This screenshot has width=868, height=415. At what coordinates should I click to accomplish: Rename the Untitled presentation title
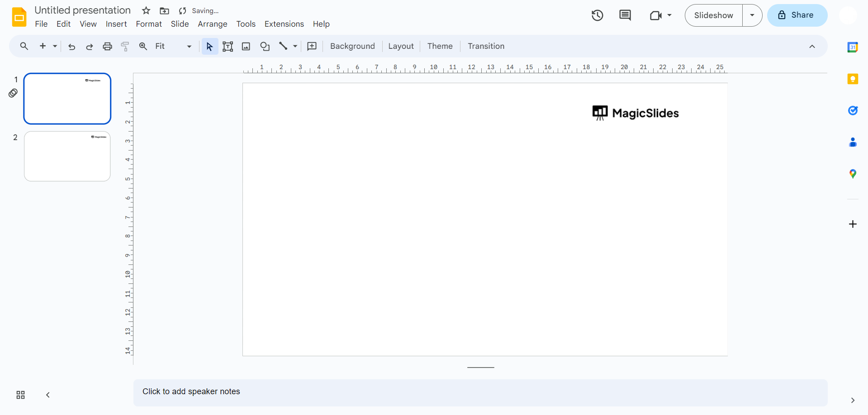point(82,10)
